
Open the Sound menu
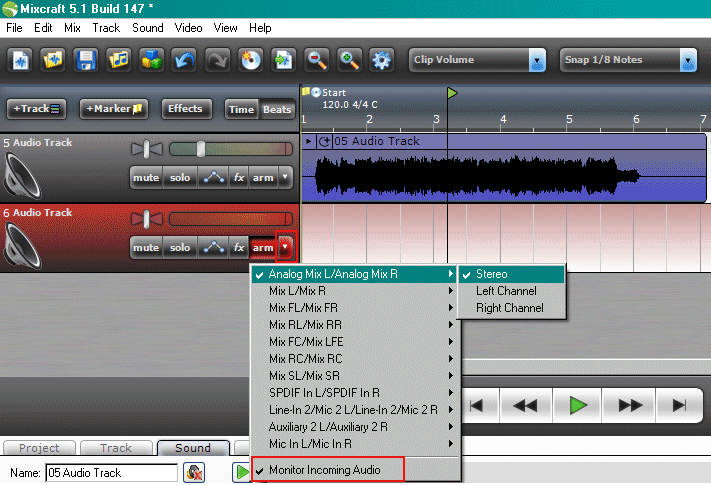click(148, 28)
